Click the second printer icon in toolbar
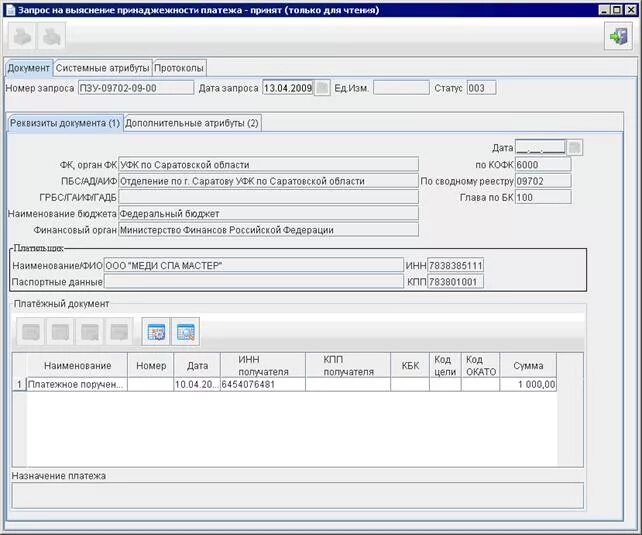This screenshot has height=535, width=642. [52, 37]
